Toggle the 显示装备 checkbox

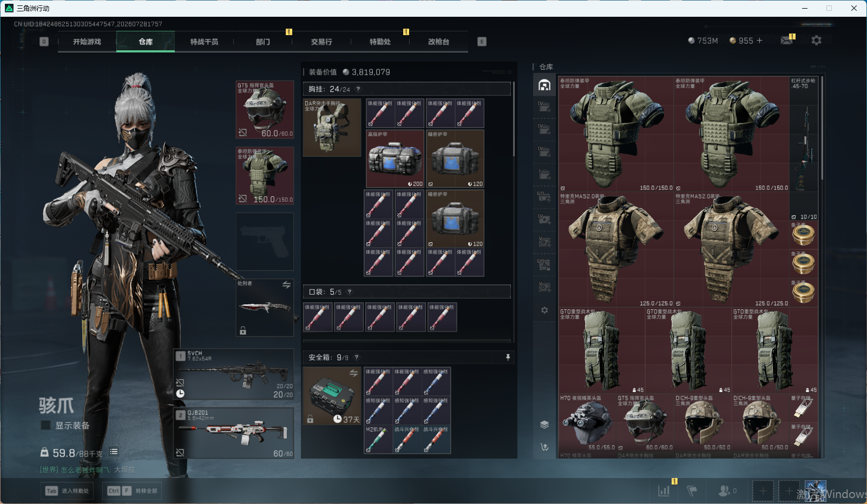tap(46, 426)
